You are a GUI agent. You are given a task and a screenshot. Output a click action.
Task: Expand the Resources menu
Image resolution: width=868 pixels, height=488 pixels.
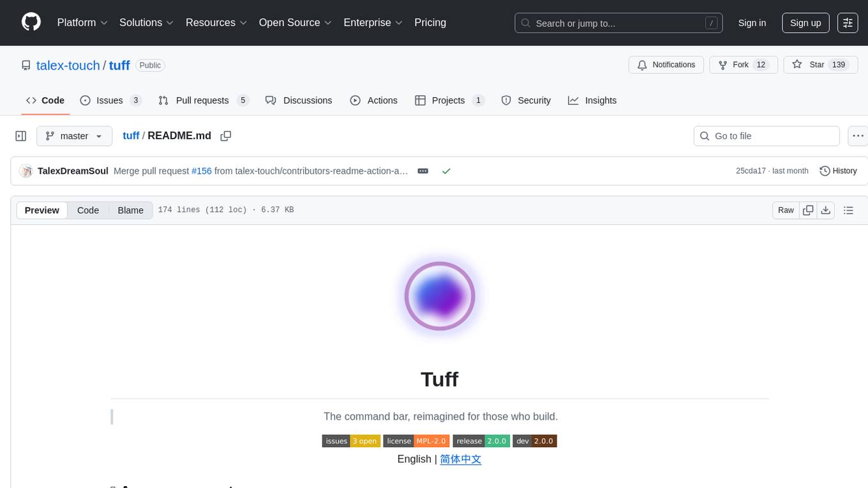click(216, 22)
